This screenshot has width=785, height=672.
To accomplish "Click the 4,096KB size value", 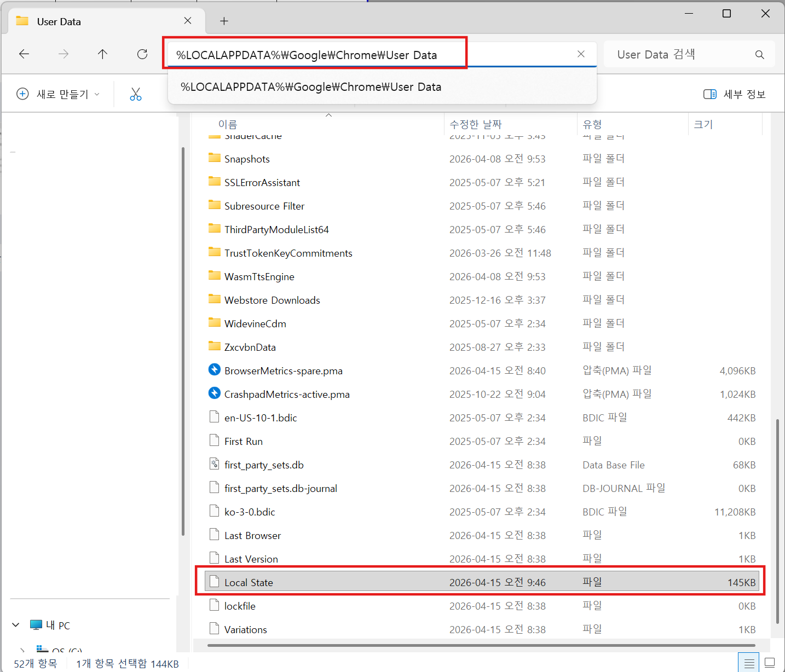I will pyautogui.click(x=737, y=370).
